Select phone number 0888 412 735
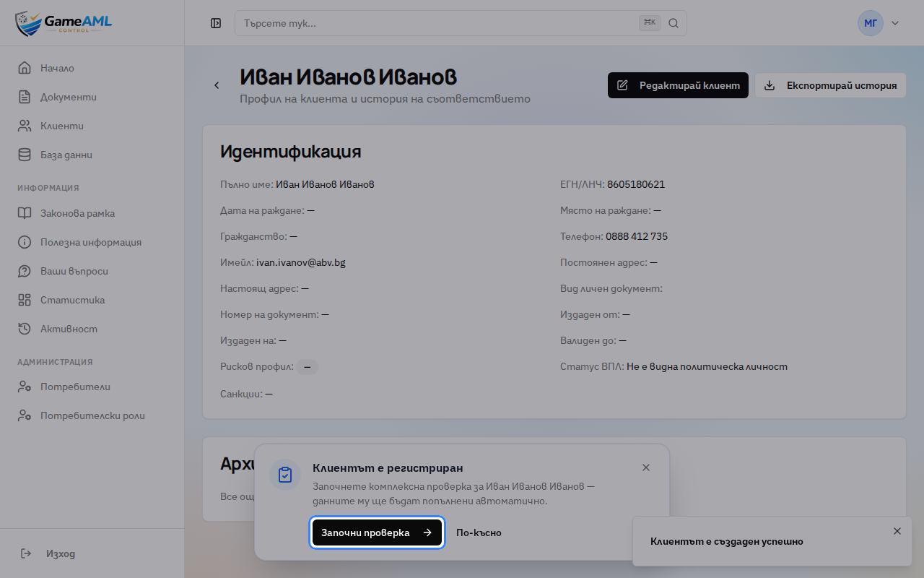Image resolution: width=924 pixels, height=578 pixels. coord(637,236)
